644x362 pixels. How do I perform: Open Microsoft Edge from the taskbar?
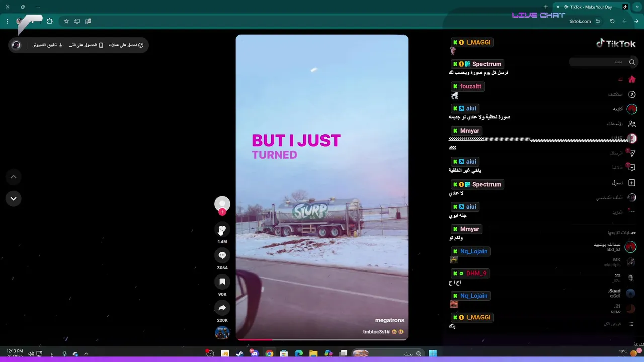pos(298,353)
